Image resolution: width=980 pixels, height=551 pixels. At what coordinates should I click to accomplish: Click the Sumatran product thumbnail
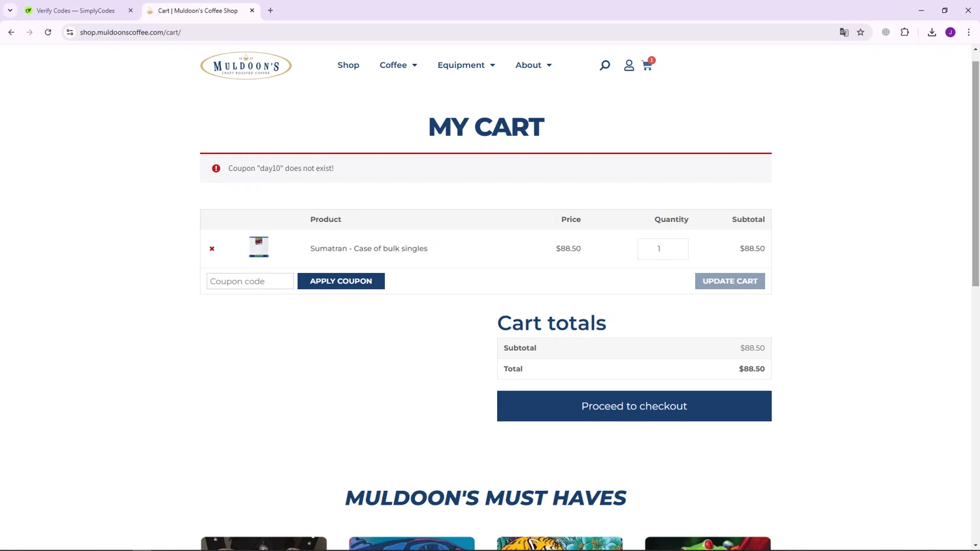[x=259, y=247]
